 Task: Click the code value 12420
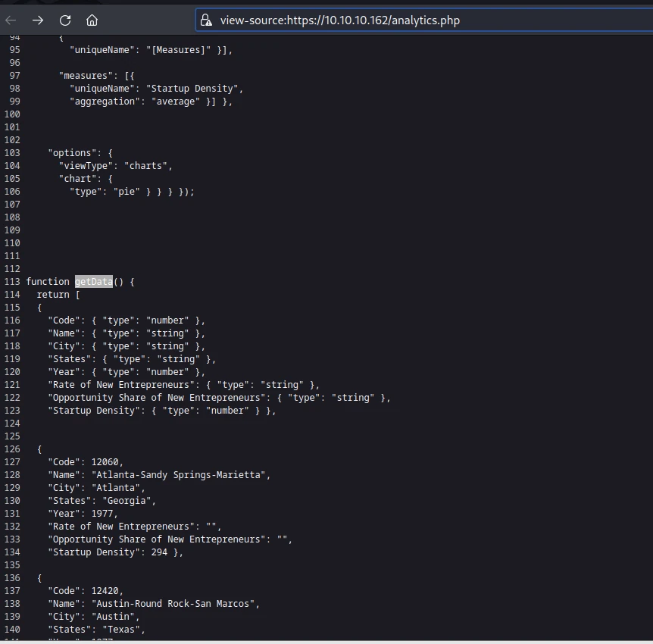(105, 591)
